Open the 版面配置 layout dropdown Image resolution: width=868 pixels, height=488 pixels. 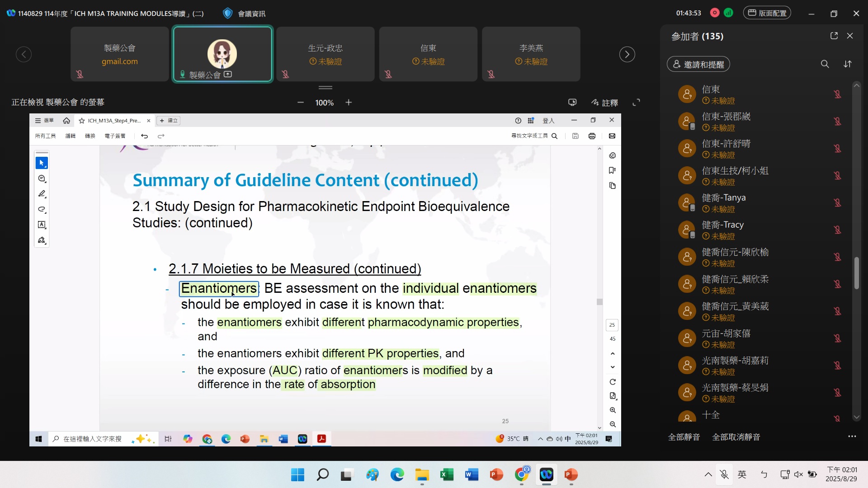[767, 13]
